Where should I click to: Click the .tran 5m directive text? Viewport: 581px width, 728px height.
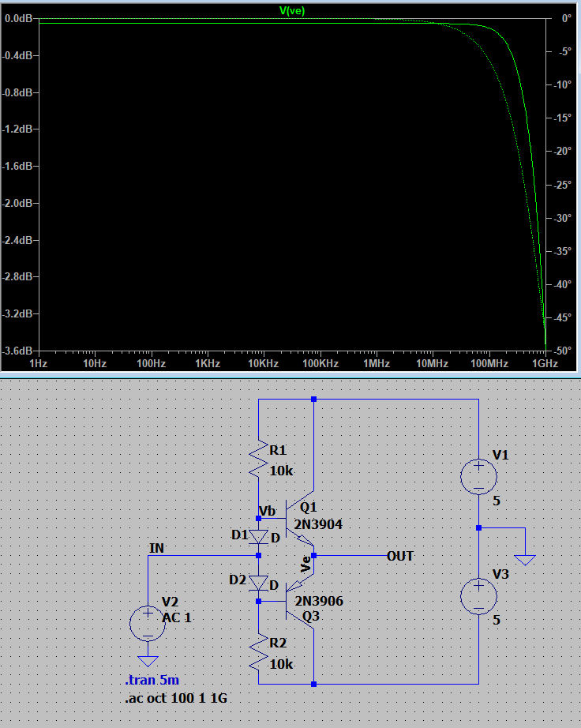click(x=157, y=681)
